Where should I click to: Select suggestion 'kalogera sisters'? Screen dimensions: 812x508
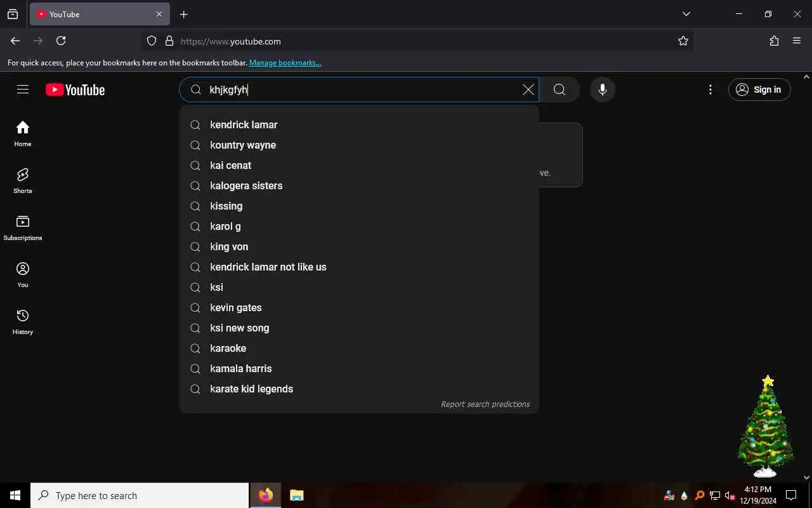359,185
